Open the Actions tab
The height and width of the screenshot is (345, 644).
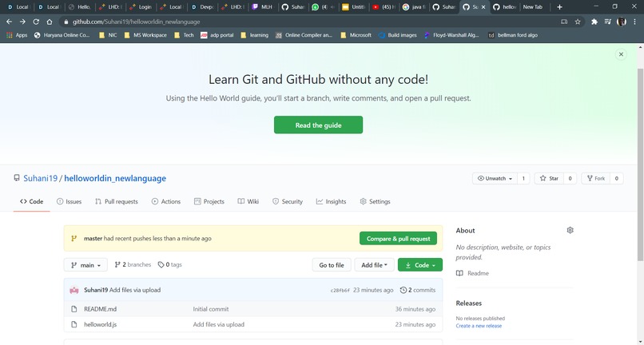click(x=166, y=202)
